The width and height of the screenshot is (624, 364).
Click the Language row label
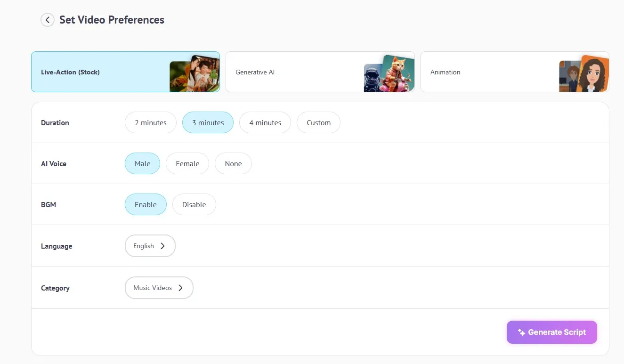57,246
